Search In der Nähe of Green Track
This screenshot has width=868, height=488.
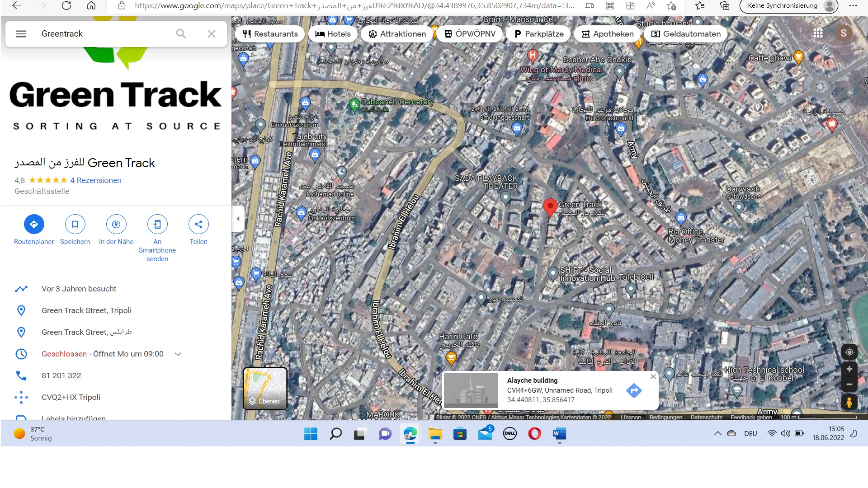click(x=116, y=230)
